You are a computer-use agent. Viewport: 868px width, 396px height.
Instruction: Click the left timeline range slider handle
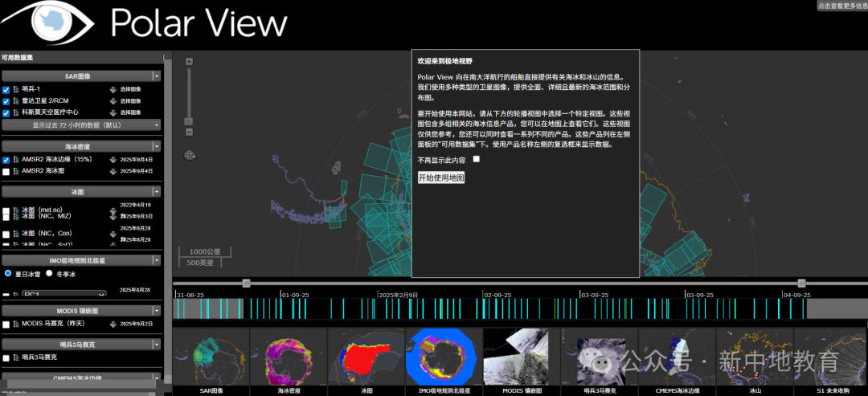[x=247, y=284]
